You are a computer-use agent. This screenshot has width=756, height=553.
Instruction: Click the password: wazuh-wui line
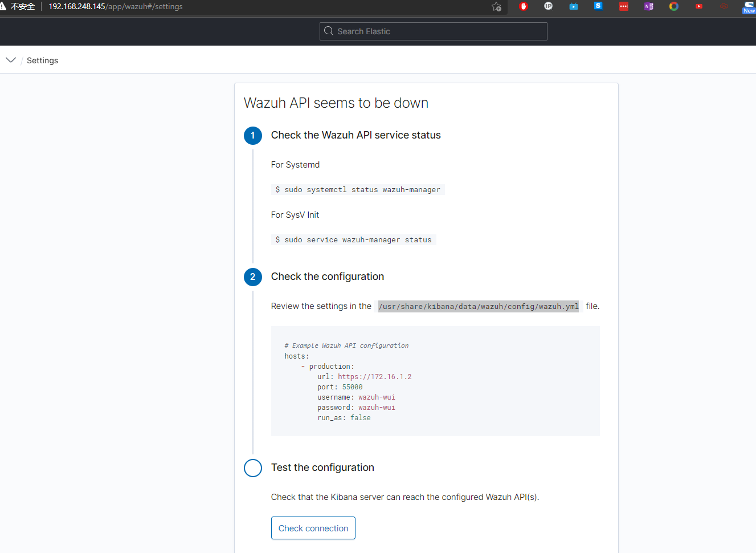tap(356, 408)
